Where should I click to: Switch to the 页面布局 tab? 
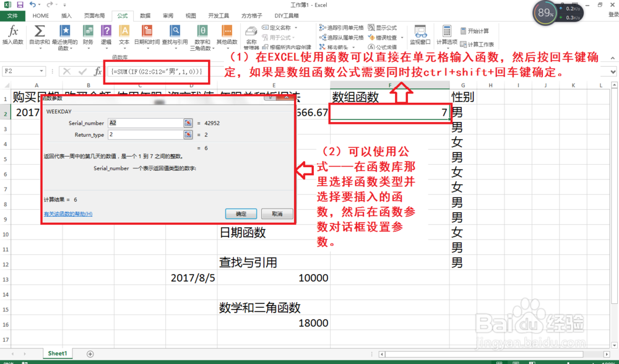pos(94,16)
